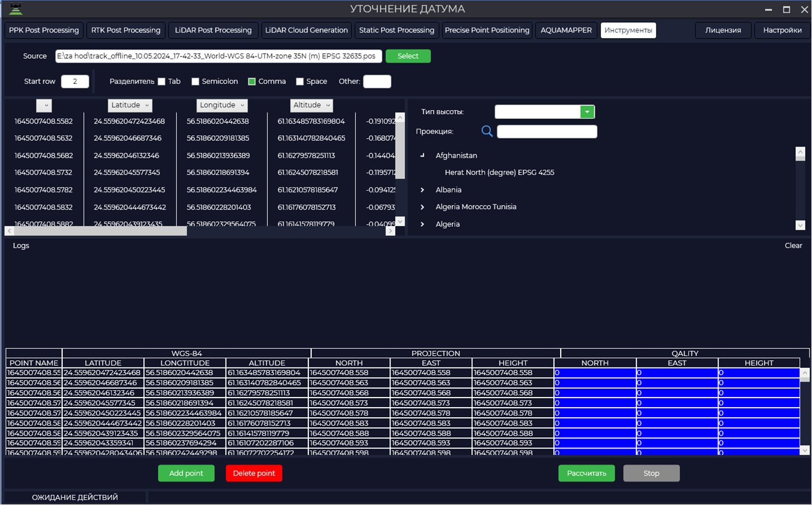Click the red Delete point button
The height and width of the screenshot is (505, 812).
click(x=254, y=473)
